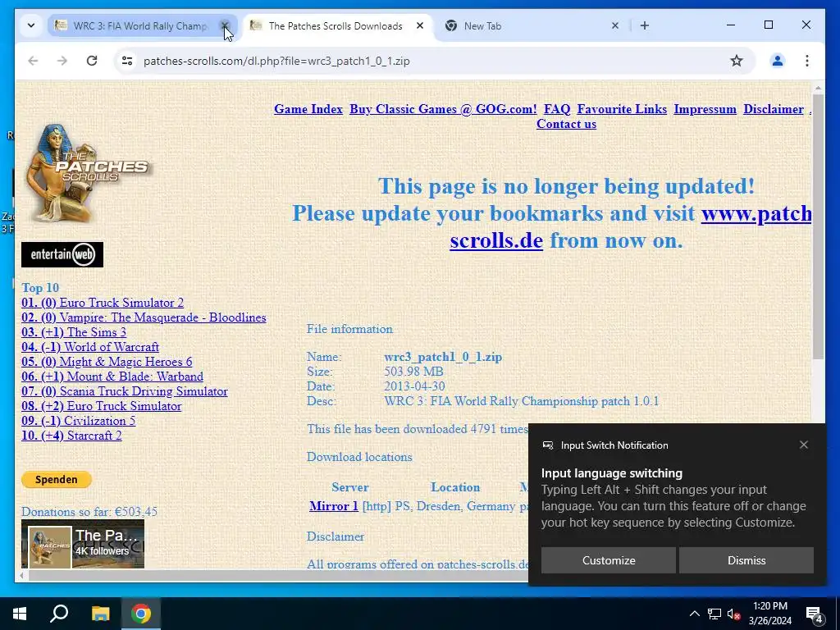Open the Contact us link
840x630 pixels.
coord(566,124)
